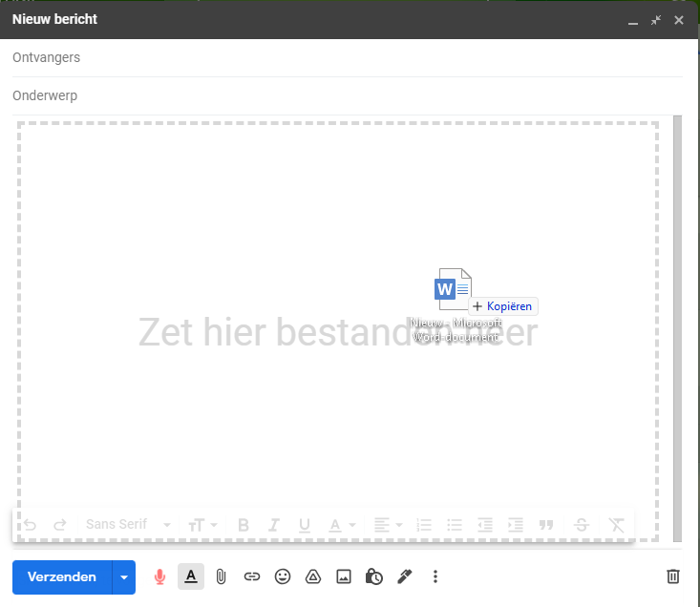Open more options three-dot menu
700x607 pixels.
435,576
